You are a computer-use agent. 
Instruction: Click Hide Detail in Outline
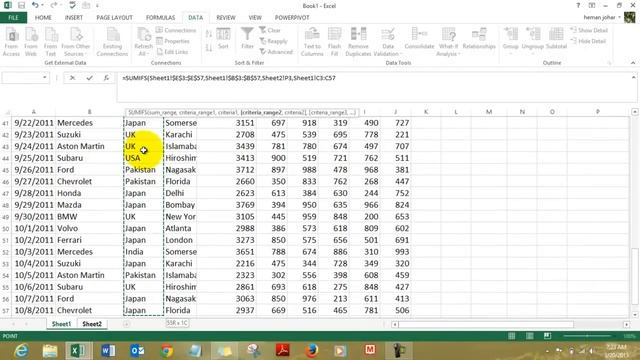pos(588,41)
